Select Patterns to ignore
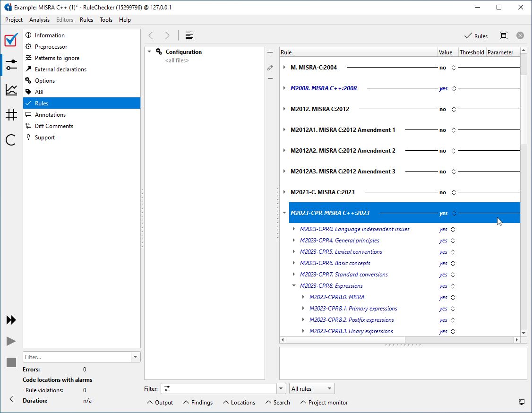The height and width of the screenshot is (413, 532). pos(82,58)
